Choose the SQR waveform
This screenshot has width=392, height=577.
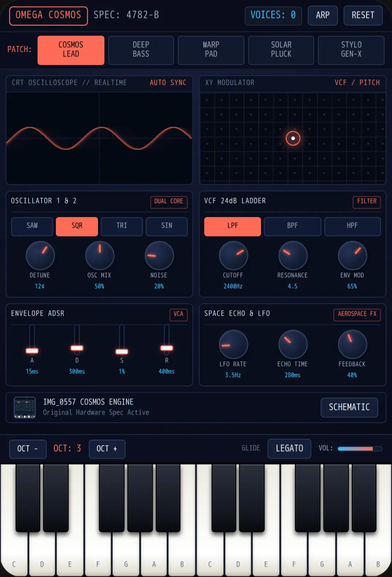coord(77,226)
